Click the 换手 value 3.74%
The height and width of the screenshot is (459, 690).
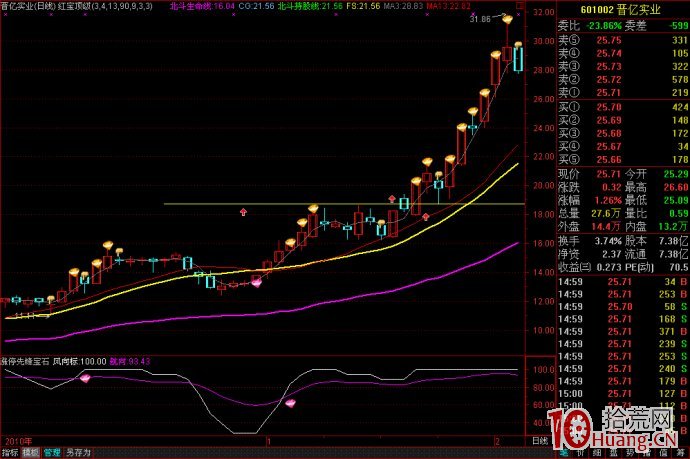pyautogui.click(x=608, y=241)
